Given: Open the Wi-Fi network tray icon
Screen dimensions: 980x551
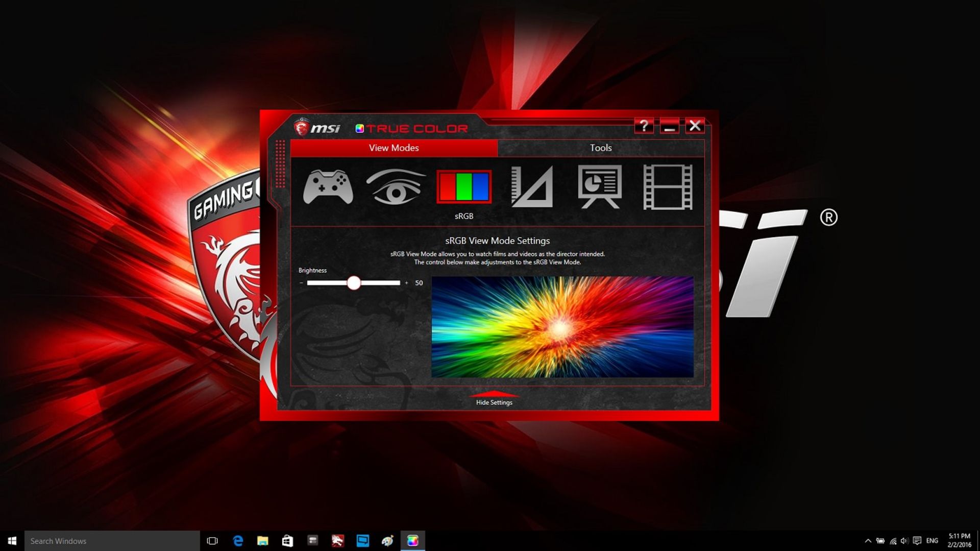Looking at the screenshot, I should tap(893, 541).
